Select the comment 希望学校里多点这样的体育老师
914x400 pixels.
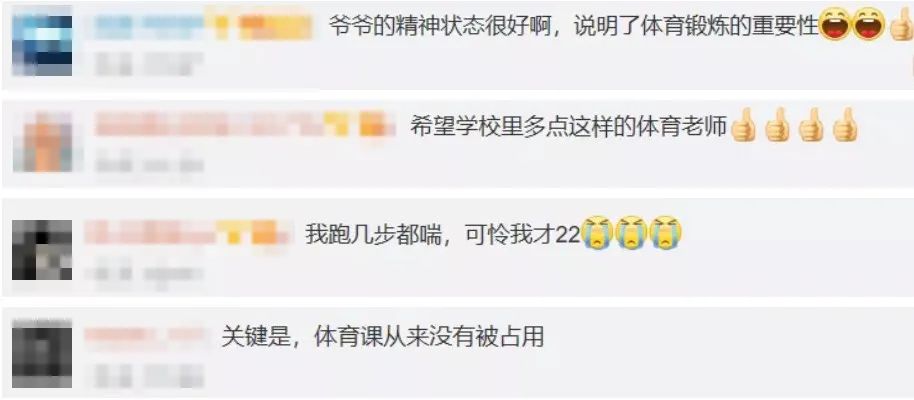point(569,126)
